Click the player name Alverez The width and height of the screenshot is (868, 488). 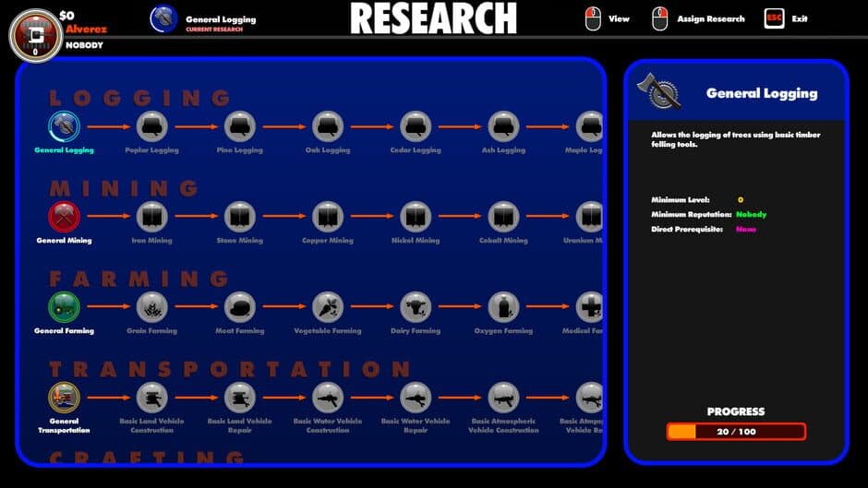pos(87,29)
